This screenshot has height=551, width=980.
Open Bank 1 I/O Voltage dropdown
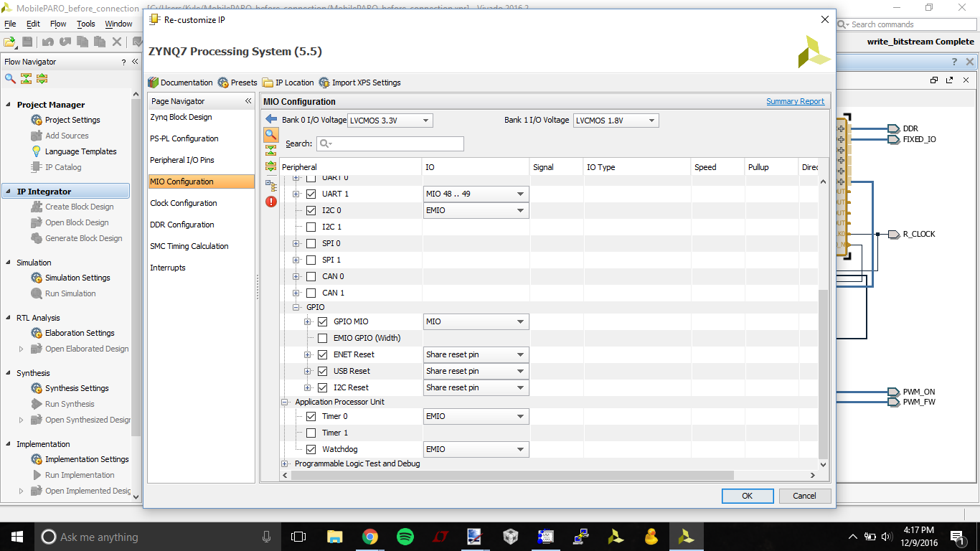click(616, 121)
